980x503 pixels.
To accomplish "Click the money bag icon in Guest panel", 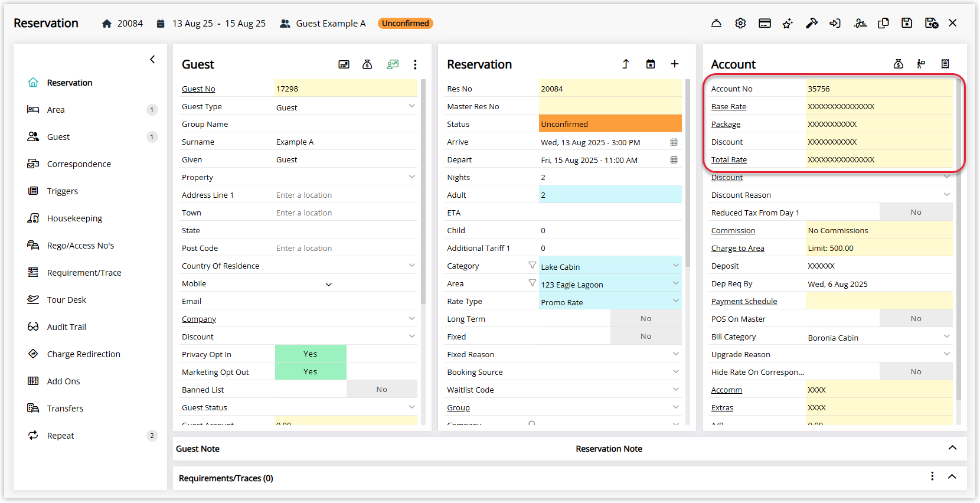I will pyautogui.click(x=367, y=64).
